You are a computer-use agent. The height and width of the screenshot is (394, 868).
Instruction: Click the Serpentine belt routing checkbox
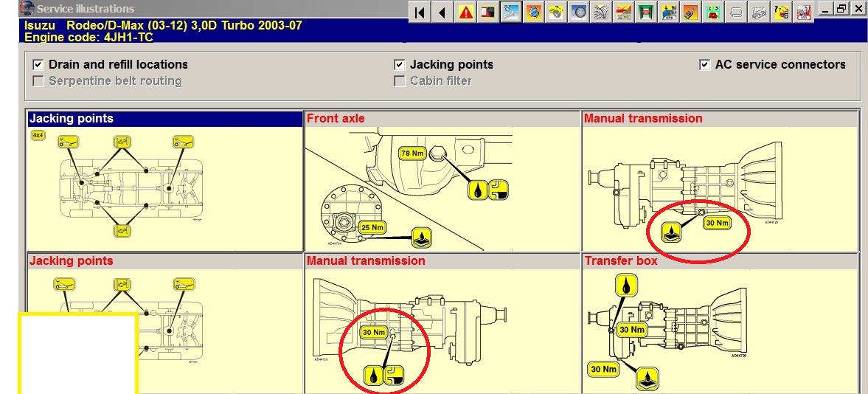(x=38, y=81)
